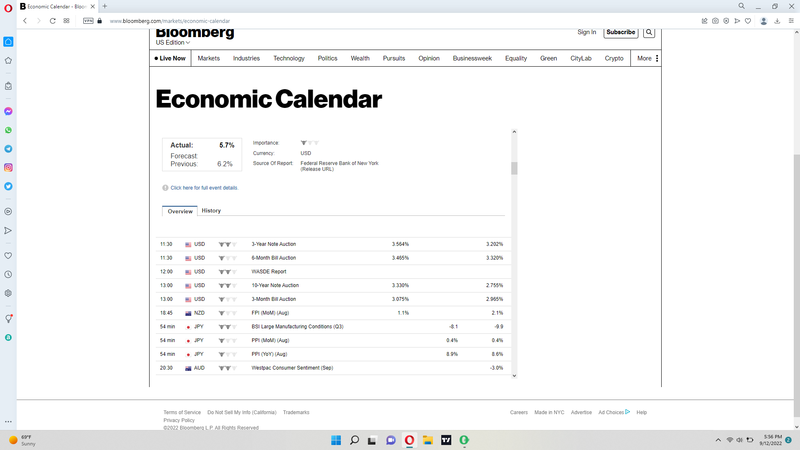Screen dimensions: 800x450
Task: Select the Markets nav item
Action: [x=209, y=59]
